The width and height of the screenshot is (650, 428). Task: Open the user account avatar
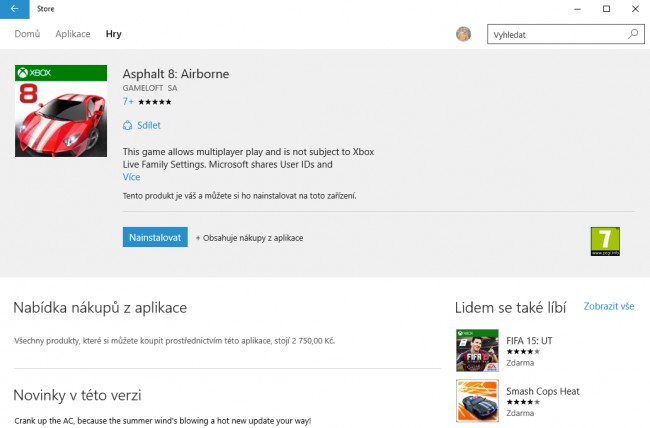[x=463, y=34]
